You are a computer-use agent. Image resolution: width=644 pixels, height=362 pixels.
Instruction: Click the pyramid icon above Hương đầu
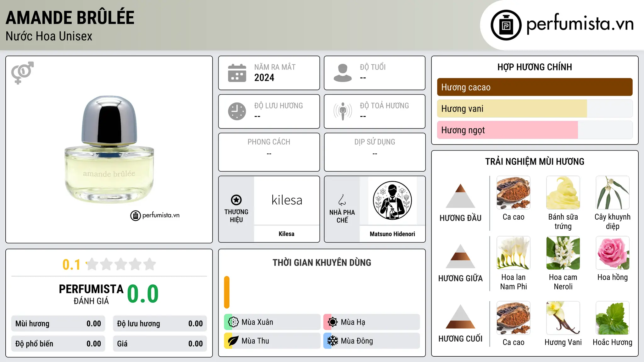click(460, 196)
